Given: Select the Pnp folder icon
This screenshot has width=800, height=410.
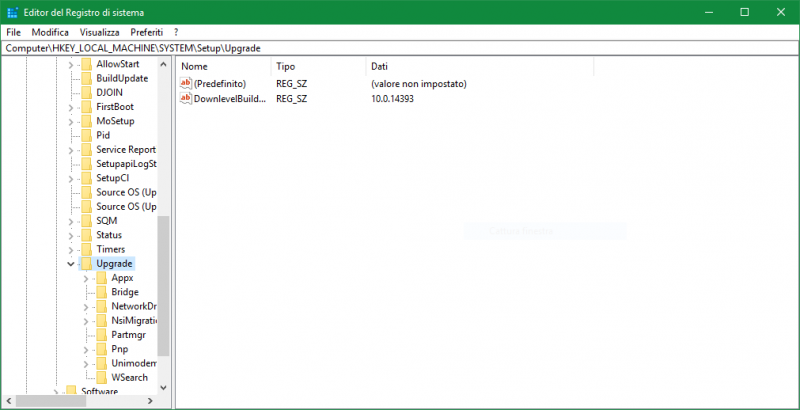Looking at the screenshot, I should tap(102, 349).
